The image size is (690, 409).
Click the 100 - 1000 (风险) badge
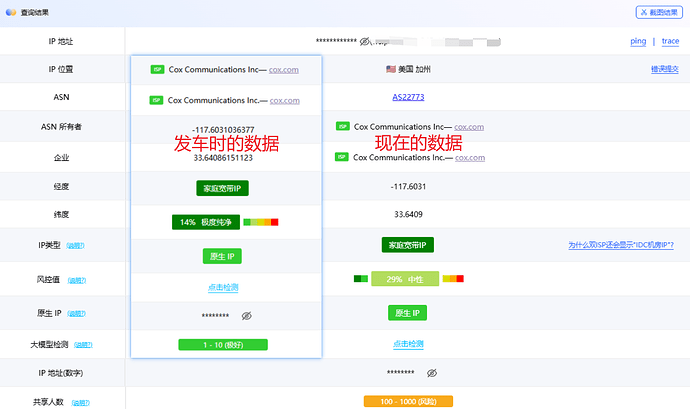(408, 401)
